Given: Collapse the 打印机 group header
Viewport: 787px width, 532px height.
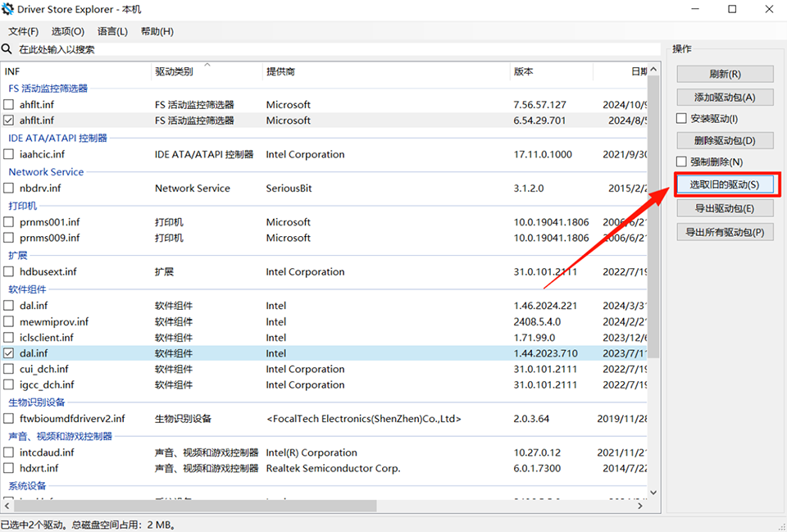Looking at the screenshot, I should point(23,206).
